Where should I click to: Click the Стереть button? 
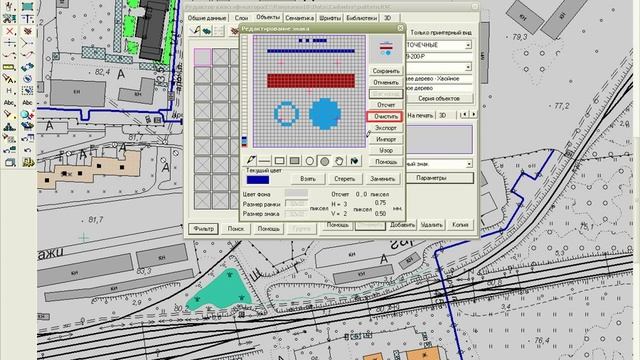point(344,179)
